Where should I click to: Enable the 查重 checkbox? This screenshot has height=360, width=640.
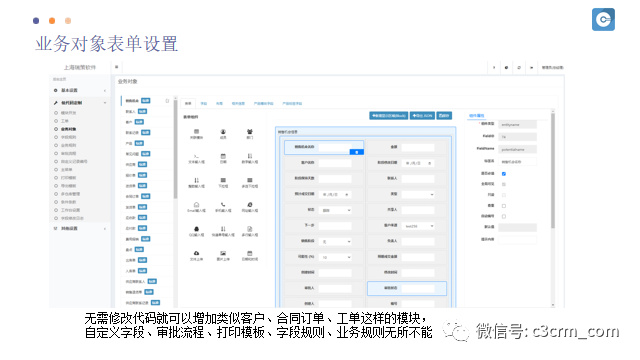[504, 206]
